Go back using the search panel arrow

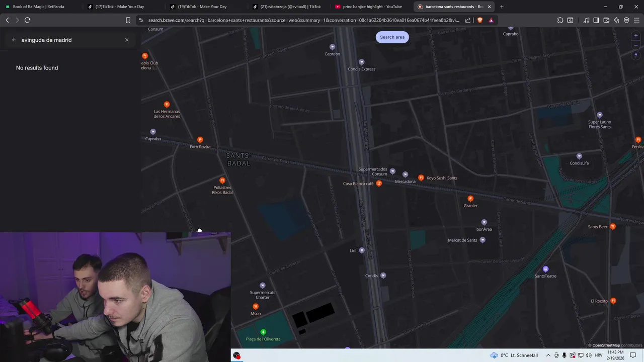tap(14, 40)
